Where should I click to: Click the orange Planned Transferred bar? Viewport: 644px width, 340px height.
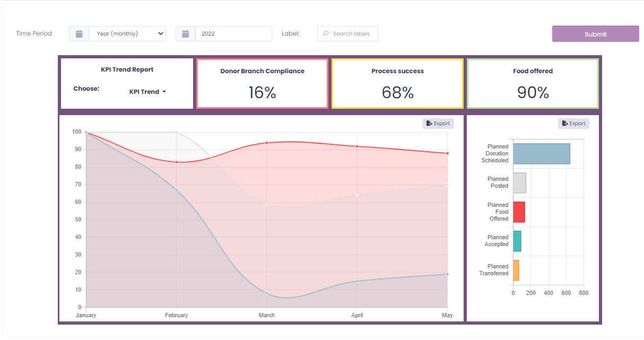pyautogui.click(x=516, y=270)
